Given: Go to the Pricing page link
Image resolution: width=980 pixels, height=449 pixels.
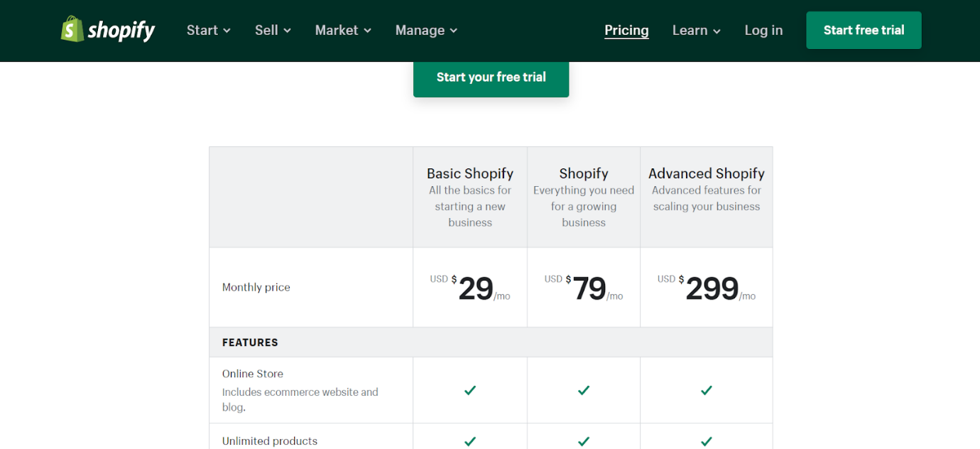Looking at the screenshot, I should 626,30.
